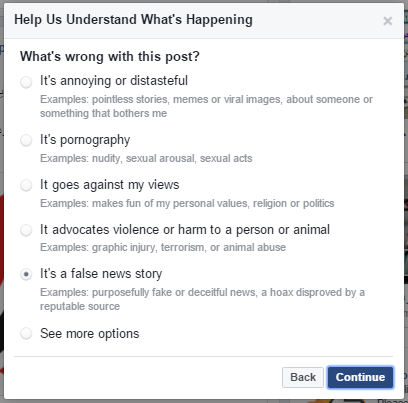Click the purposefully fake or deceitful news description
Image resolution: width=408 pixels, height=403 pixels.
(202, 299)
